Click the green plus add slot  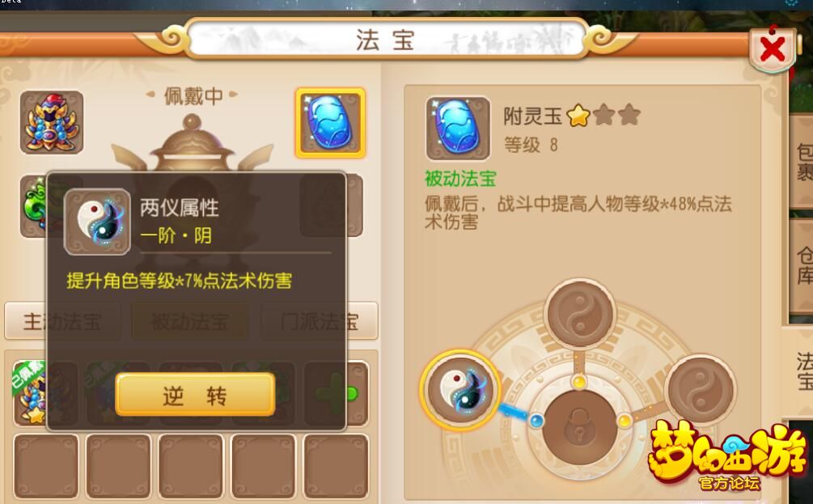point(336,393)
